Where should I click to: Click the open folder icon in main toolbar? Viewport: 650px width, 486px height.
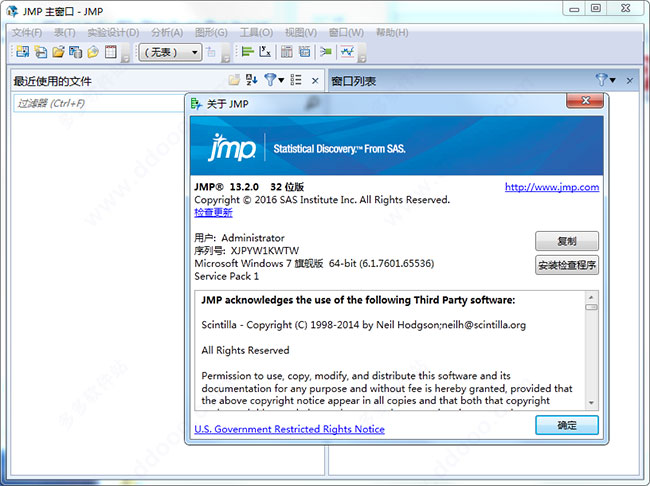pyautogui.click(x=58, y=52)
